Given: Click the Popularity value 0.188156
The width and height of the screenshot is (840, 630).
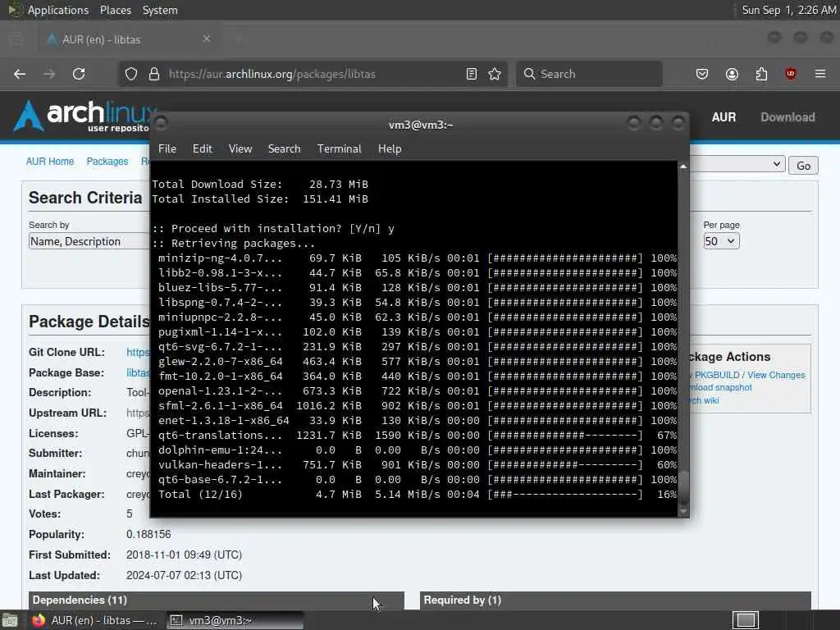Looking at the screenshot, I should click(148, 534).
